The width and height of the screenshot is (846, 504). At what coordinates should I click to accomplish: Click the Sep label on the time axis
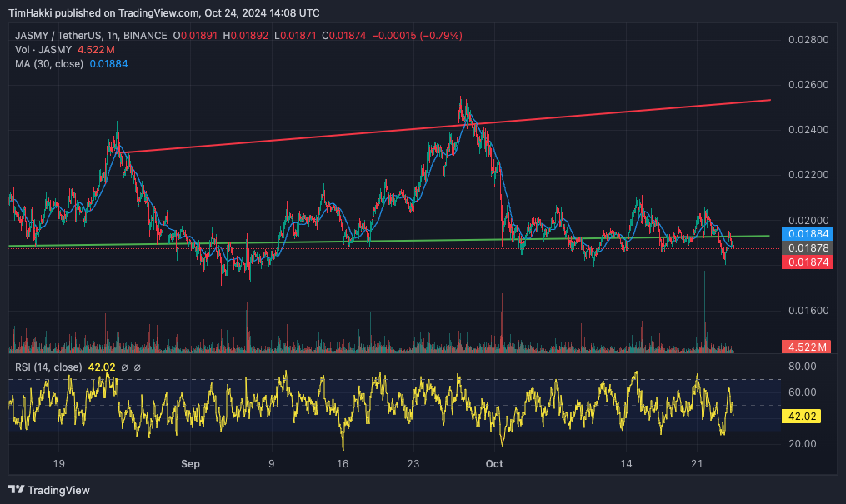(x=190, y=464)
